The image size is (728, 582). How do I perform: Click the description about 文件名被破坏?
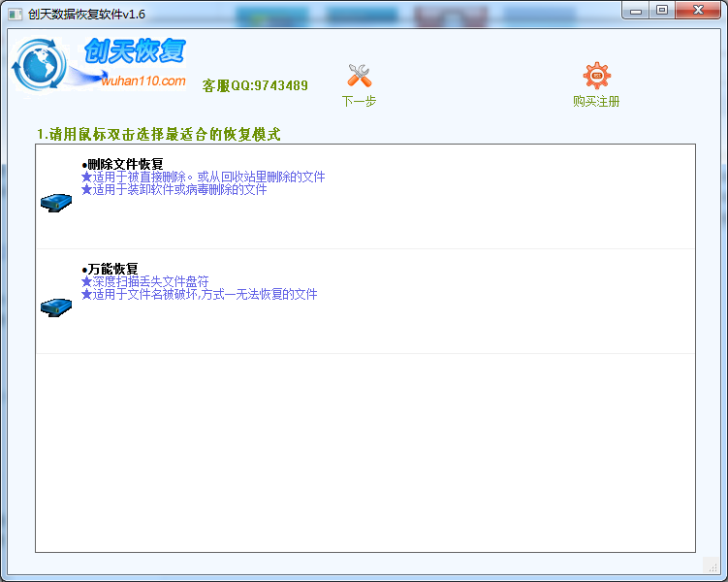pyautogui.click(x=200, y=294)
